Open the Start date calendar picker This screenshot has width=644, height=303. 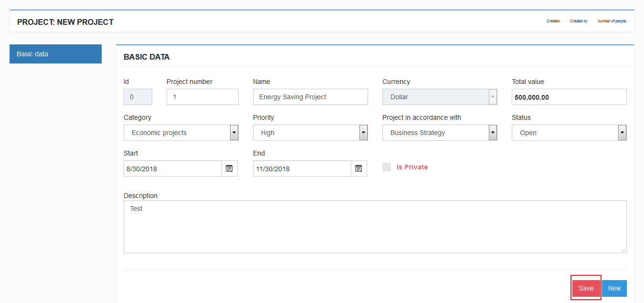pyautogui.click(x=230, y=168)
